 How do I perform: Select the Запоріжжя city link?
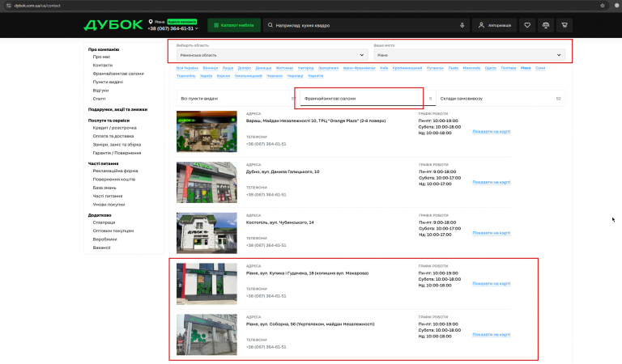pyautogui.click(x=328, y=68)
